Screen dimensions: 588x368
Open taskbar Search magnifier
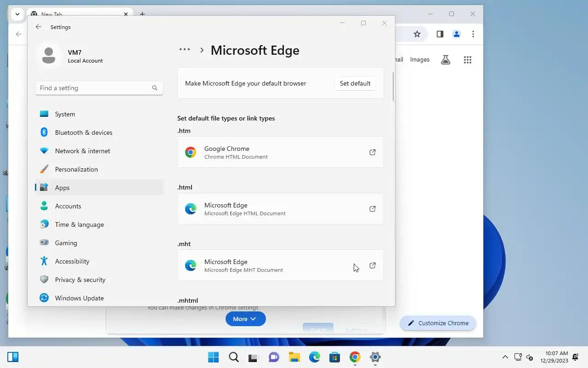point(233,357)
